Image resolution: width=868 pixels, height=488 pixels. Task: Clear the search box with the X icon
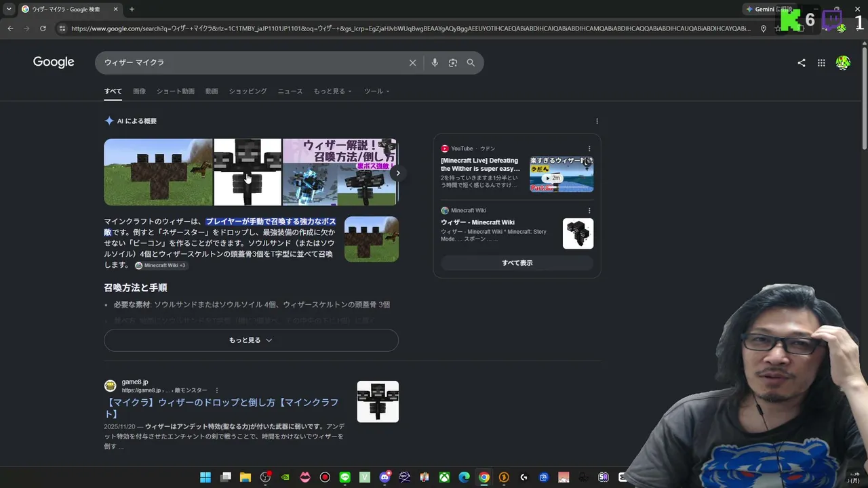[x=412, y=62]
